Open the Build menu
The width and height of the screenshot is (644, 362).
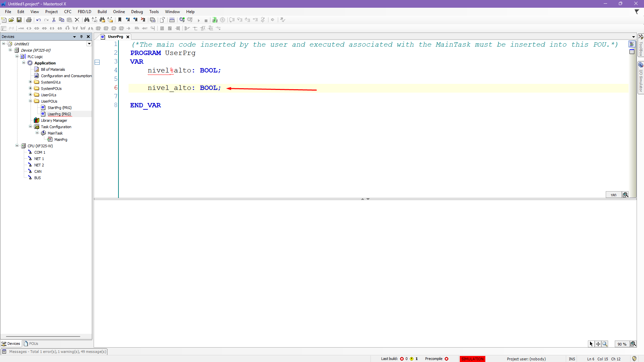pos(102,12)
